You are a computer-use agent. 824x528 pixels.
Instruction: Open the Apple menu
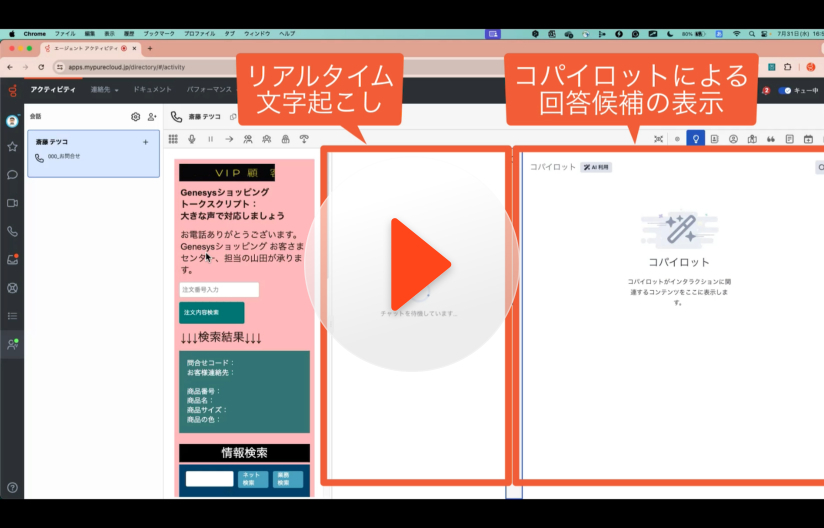[12, 34]
